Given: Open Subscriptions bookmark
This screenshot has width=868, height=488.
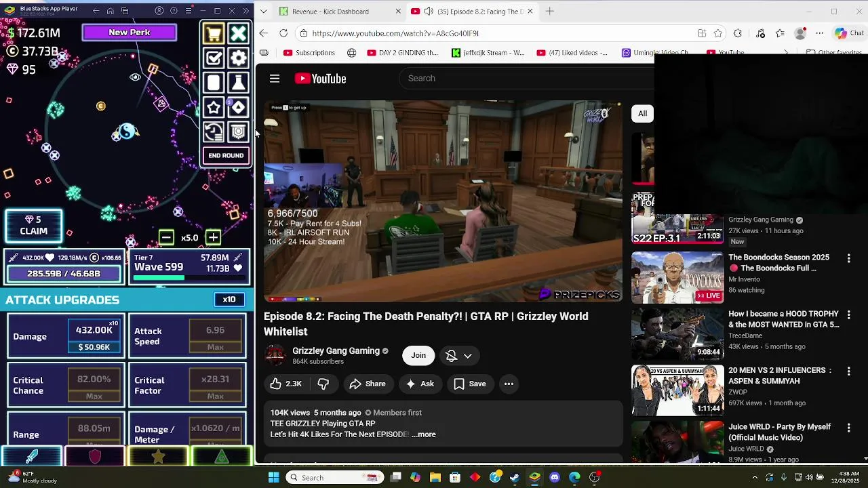Looking at the screenshot, I should (309, 53).
